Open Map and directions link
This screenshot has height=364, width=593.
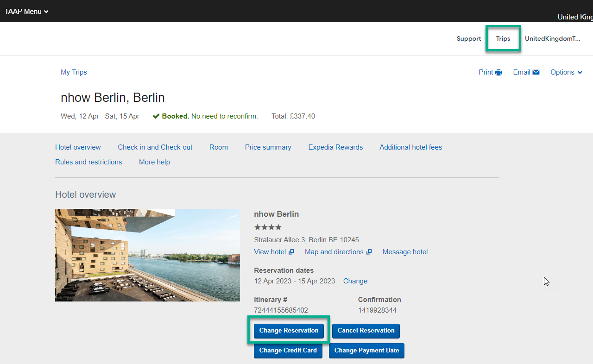click(x=334, y=251)
